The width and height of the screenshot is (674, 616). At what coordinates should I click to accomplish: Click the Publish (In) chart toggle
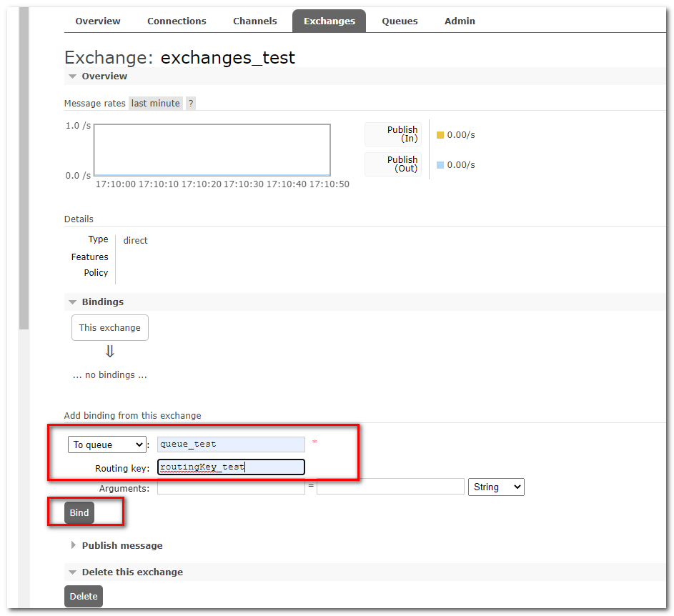pyautogui.click(x=392, y=134)
